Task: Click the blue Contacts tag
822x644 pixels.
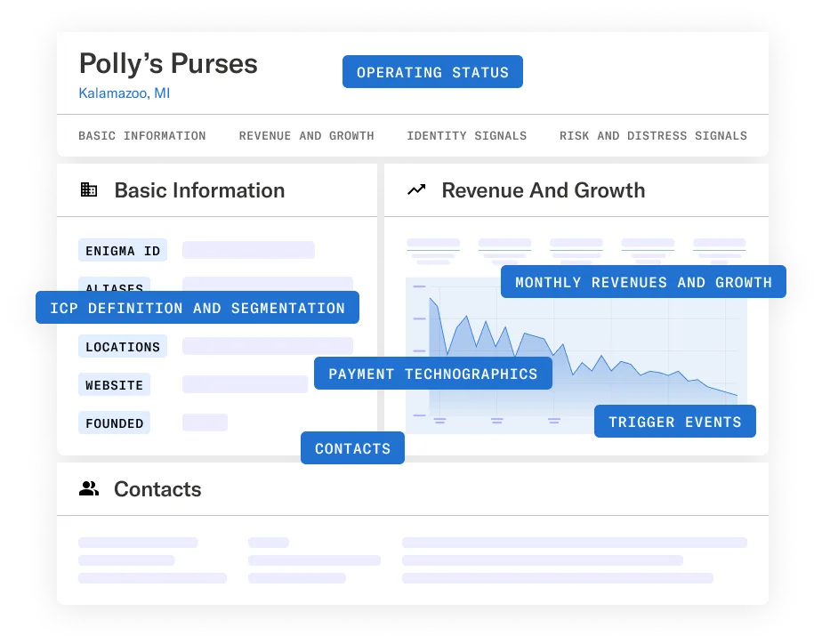Action: (x=352, y=448)
